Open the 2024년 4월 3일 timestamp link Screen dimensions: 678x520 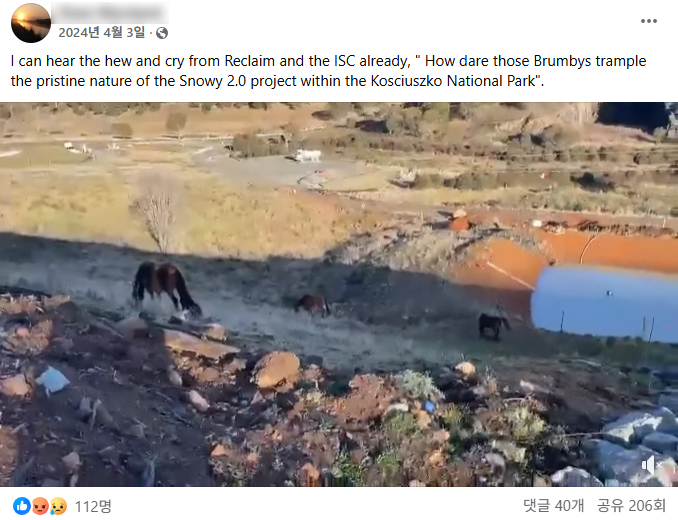(102, 33)
